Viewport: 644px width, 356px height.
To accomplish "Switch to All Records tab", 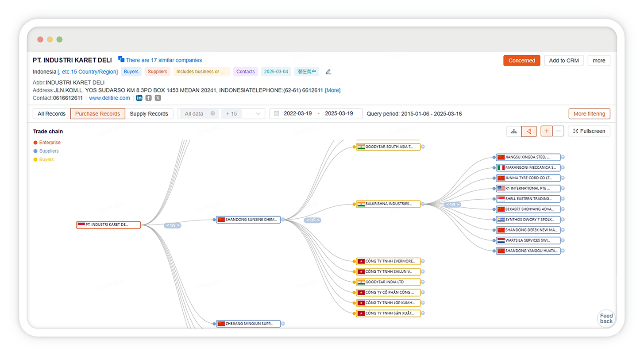I will 52,114.
